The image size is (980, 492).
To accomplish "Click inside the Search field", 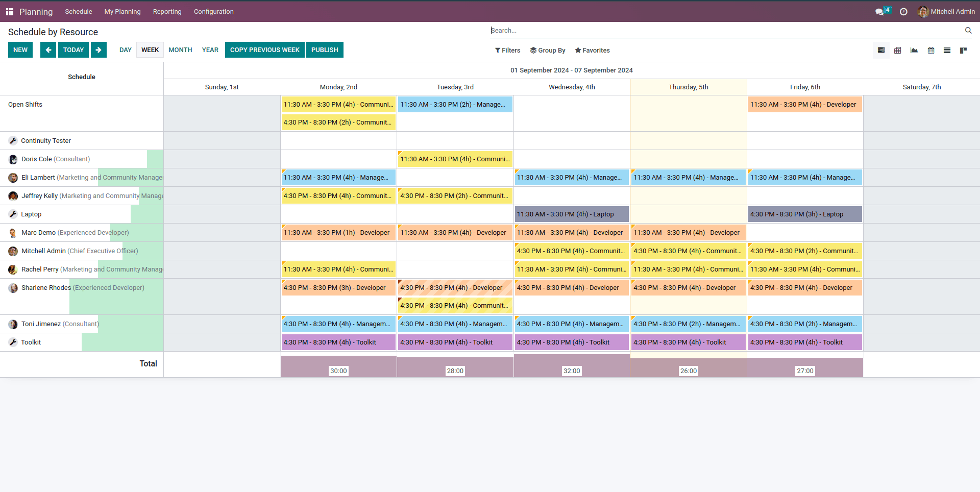I will 612,30.
